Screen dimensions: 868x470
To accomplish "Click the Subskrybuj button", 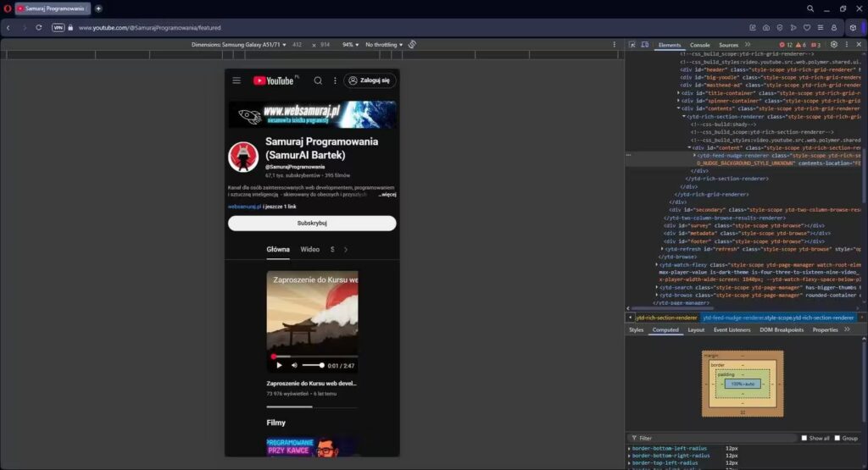I will (x=312, y=224).
